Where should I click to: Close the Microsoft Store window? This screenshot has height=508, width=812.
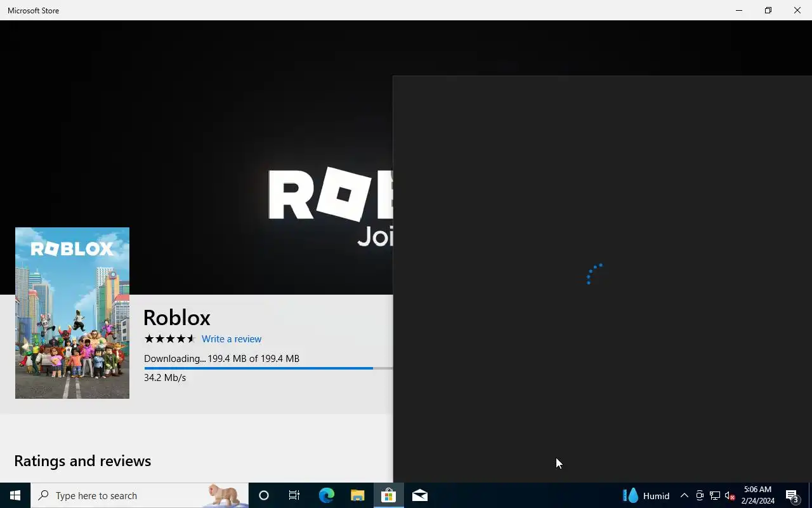(797, 10)
